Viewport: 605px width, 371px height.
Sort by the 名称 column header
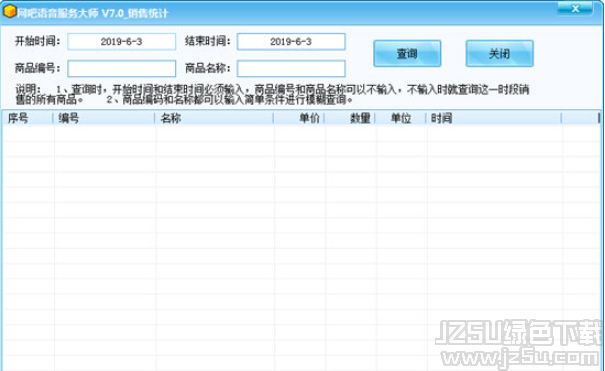[x=214, y=118]
